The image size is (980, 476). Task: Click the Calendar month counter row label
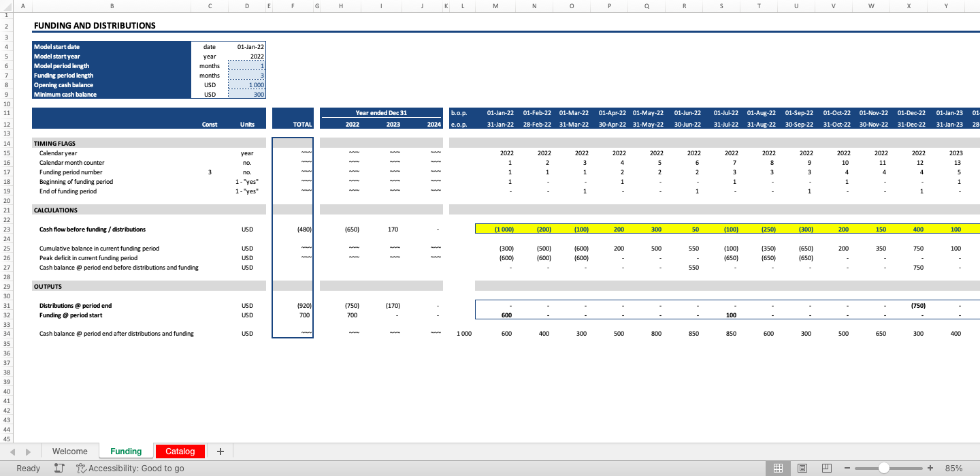[x=72, y=163]
